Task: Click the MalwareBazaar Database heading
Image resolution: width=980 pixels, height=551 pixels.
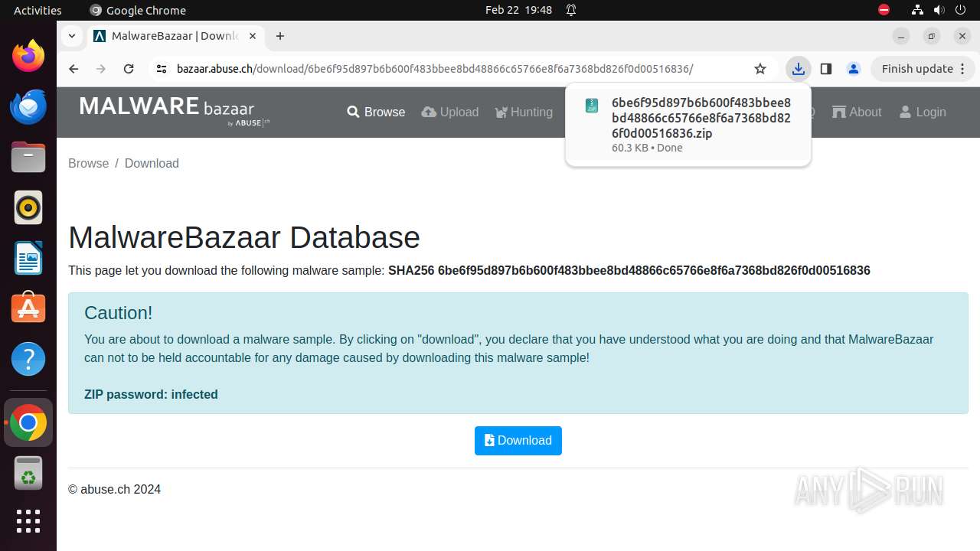Action: click(244, 237)
